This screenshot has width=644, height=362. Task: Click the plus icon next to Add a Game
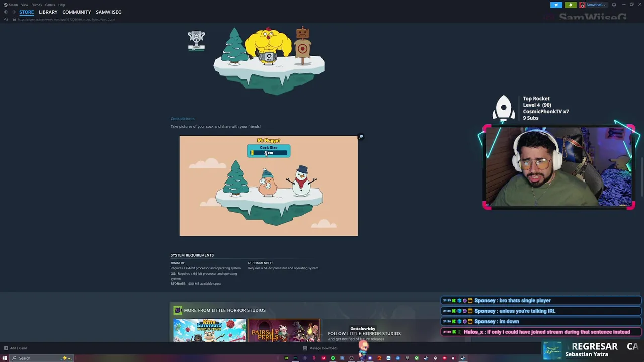tap(6, 348)
